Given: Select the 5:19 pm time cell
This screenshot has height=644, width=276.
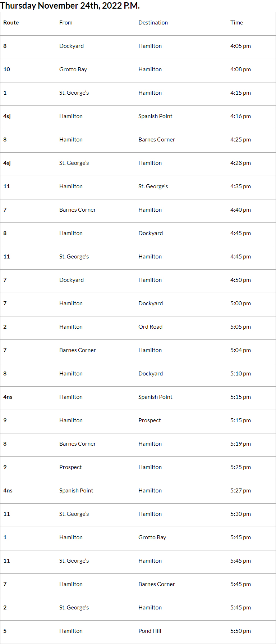Looking at the screenshot, I should pos(240,444).
